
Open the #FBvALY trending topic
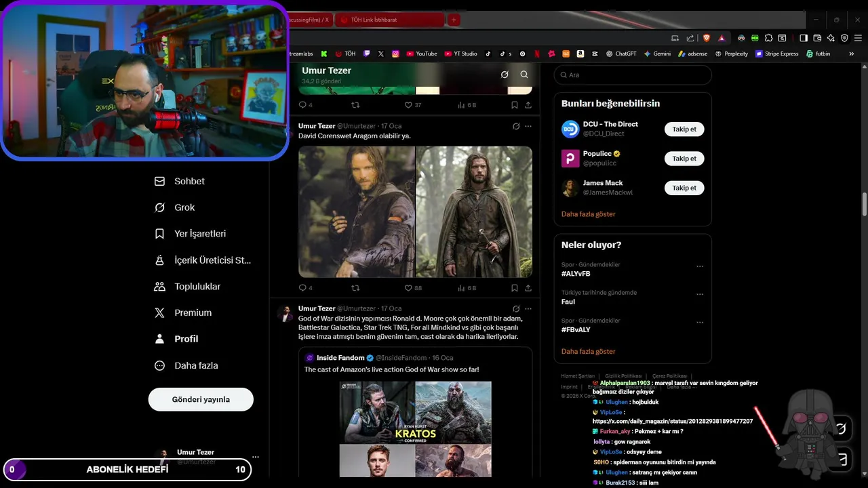pos(576,330)
